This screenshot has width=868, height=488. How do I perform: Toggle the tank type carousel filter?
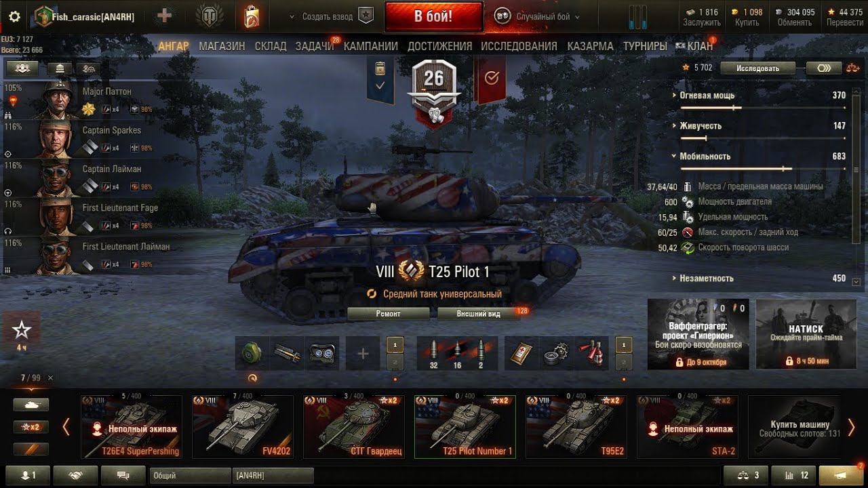click(x=31, y=405)
